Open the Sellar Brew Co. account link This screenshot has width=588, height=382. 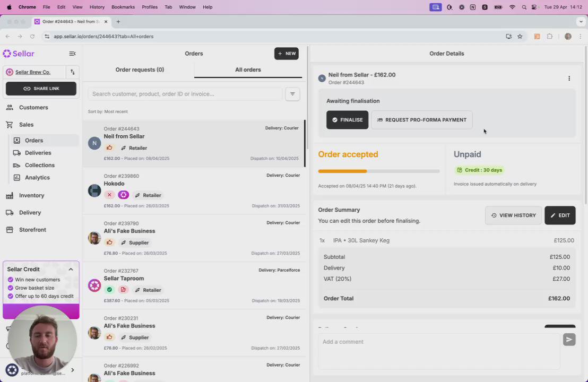point(32,72)
